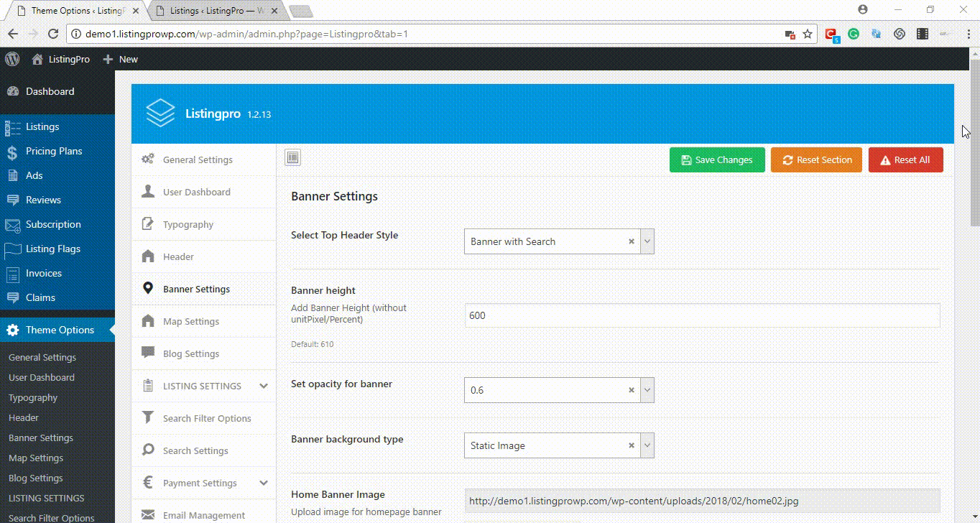Image resolution: width=980 pixels, height=523 pixels.
Task: Switch to Listings ‹ ListingPro browser tab
Action: 216,11
